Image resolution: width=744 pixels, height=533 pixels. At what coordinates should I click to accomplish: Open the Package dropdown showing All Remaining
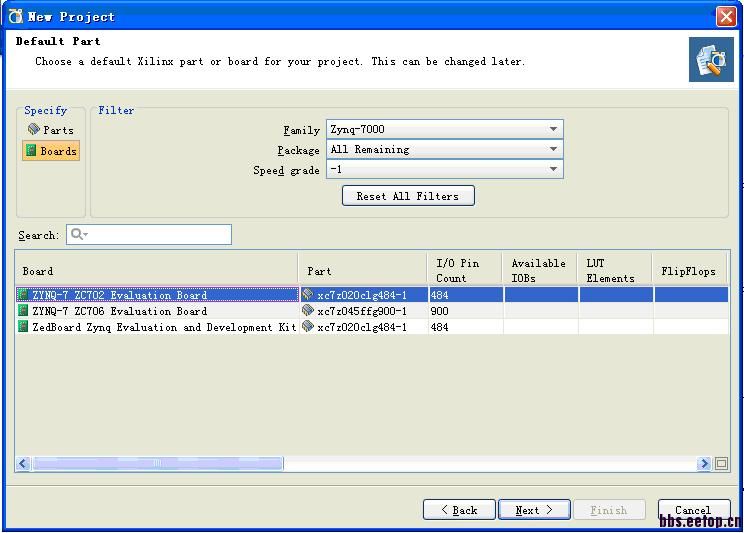445,149
